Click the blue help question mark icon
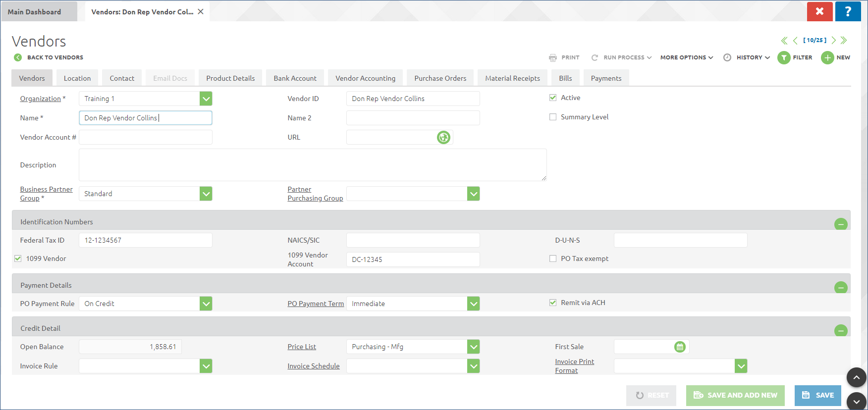The height and width of the screenshot is (410, 868). (848, 11)
